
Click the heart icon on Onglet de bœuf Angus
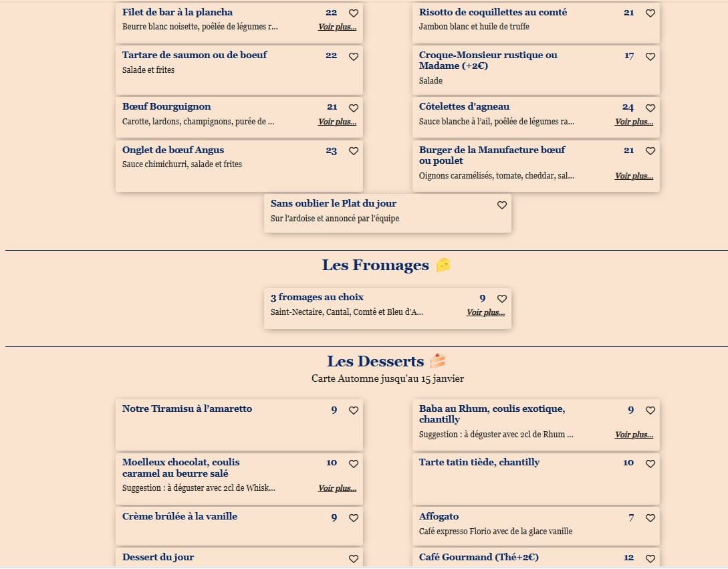354,151
